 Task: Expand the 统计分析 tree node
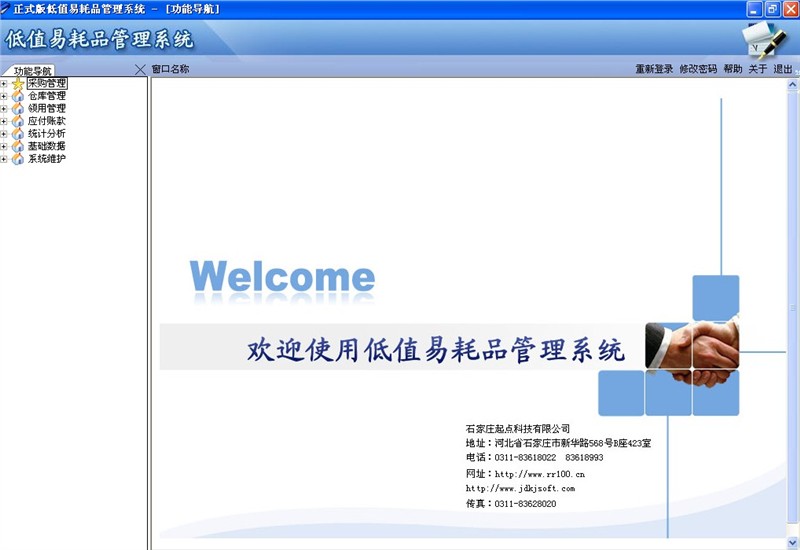point(4,134)
